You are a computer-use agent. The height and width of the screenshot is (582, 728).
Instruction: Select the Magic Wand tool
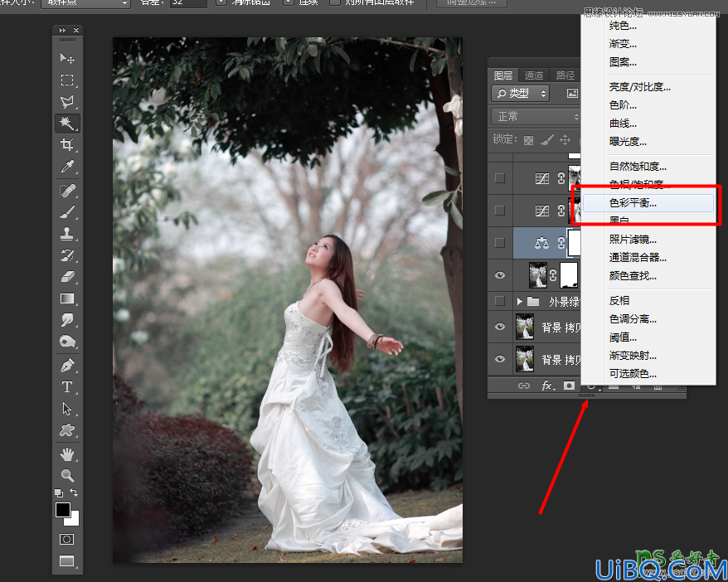[x=67, y=123]
